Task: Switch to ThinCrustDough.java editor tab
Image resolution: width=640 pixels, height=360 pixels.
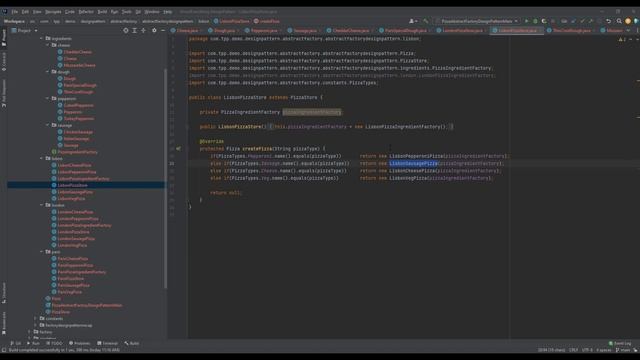Action: pyautogui.click(x=571, y=31)
